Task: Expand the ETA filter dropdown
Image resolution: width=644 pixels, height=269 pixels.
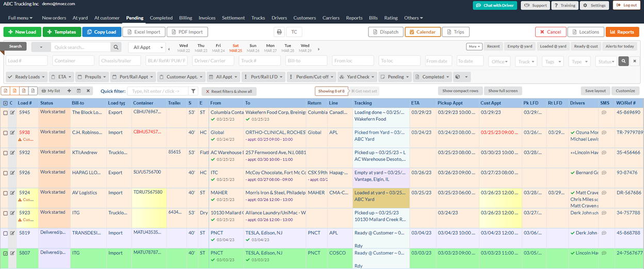Action: [x=62, y=77]
